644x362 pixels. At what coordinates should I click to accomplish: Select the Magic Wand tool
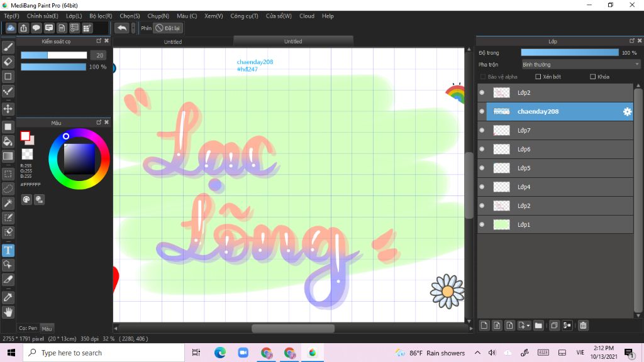[8, 203]
